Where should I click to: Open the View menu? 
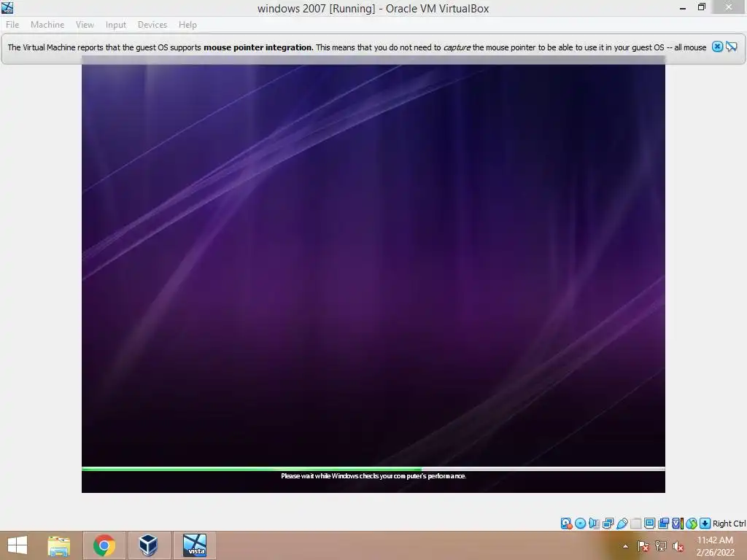[x=85, y=25]
